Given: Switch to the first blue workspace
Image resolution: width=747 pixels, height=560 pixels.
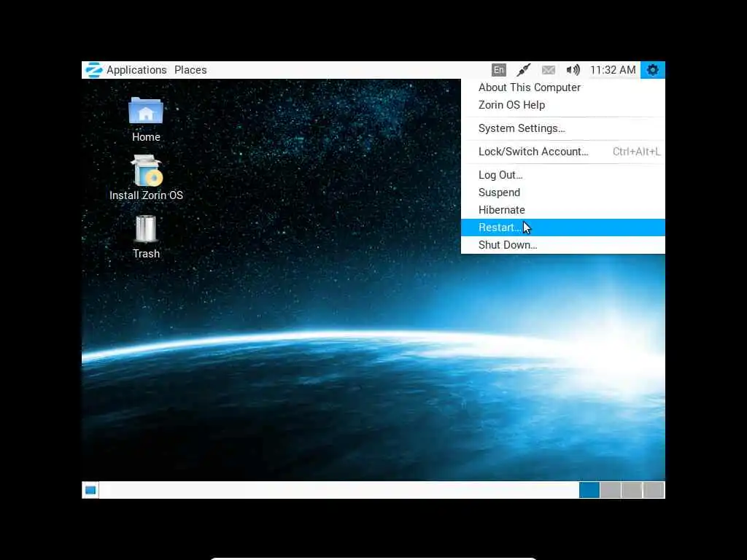Looking at the screenshot, I should click(589, 490).
